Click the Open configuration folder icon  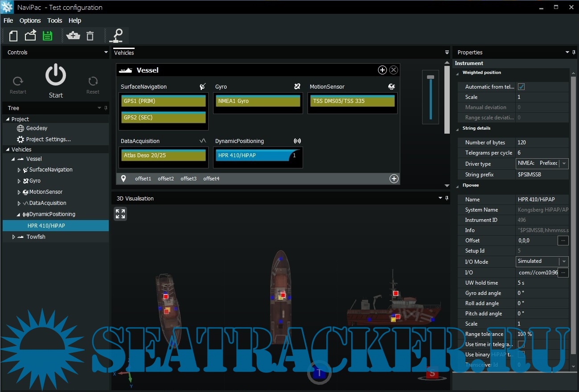[x=30, y=36]
